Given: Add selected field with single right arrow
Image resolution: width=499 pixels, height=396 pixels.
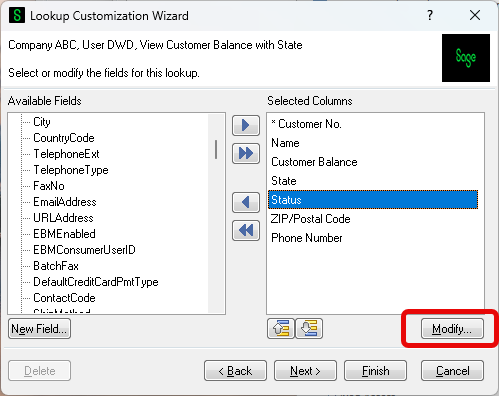Looking at the screenshot, I should 246,125.
